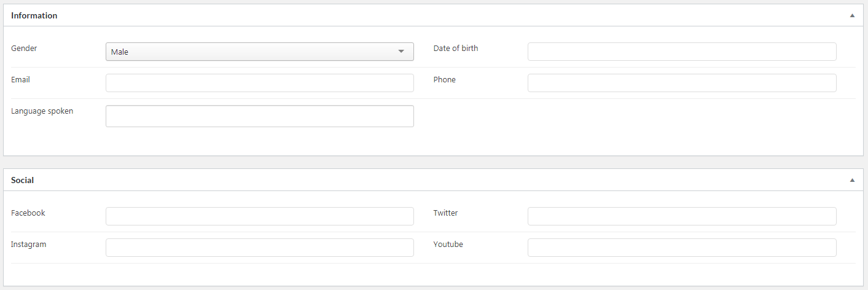
Task: Select the Facebook input field
Action: pyautogui.click(x=259, y=216)
